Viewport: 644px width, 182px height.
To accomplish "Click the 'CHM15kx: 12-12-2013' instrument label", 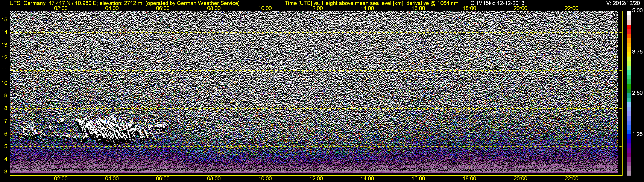I will tap(498, 3).
